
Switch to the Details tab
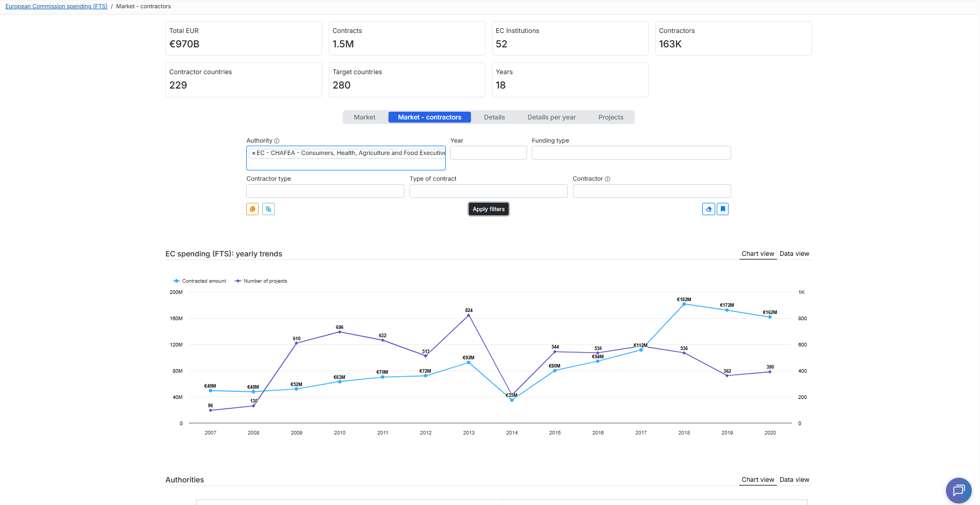click(x=495, y=117)
